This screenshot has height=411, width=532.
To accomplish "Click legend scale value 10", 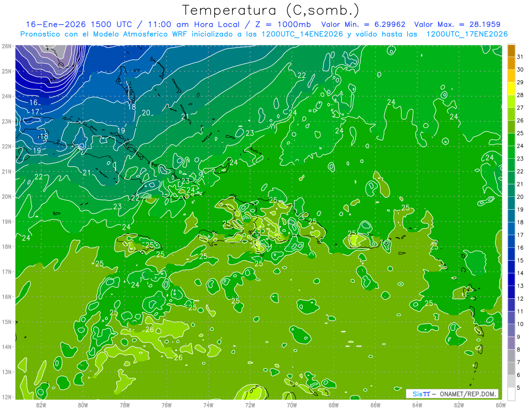I will pos(520,324).
